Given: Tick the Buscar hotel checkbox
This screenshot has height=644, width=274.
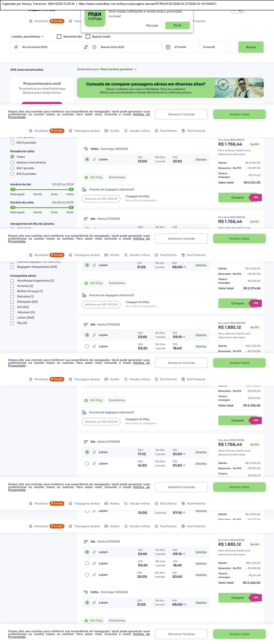Looking at the screenshot, I should pyautogui.click(x=88, y=37).
